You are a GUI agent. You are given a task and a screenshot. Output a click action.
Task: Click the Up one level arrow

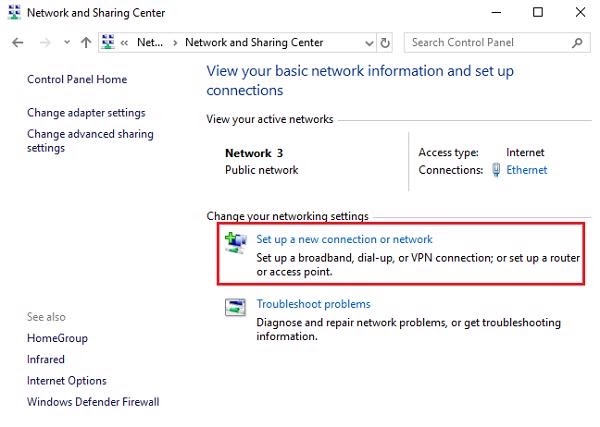(86, 43)
